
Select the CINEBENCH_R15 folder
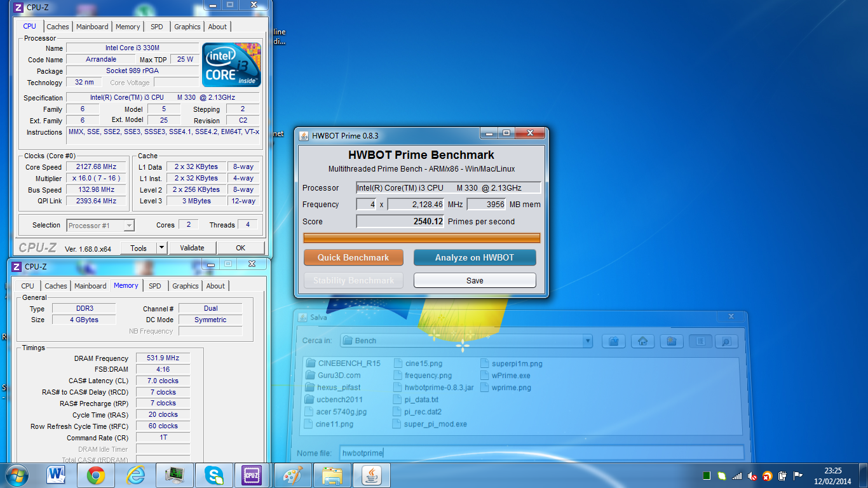tap(343, 363)
